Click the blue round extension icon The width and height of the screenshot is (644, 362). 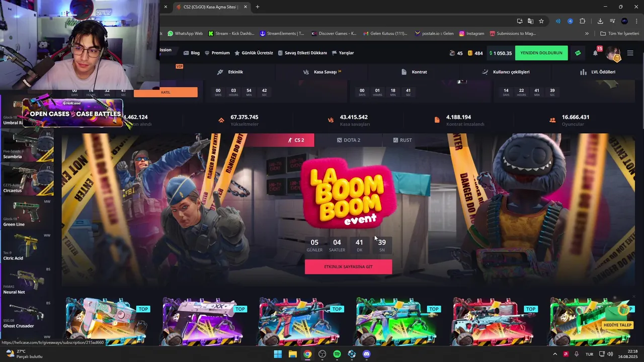(570, 21)
